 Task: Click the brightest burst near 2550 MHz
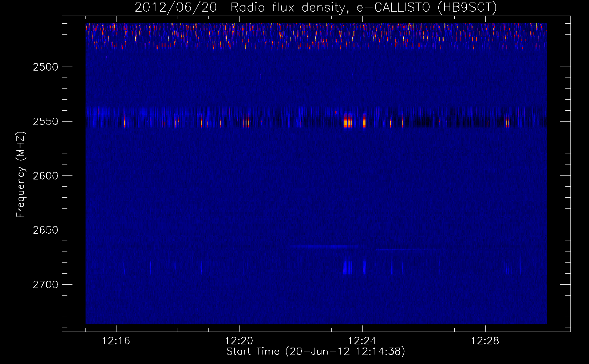[x=345, y=121]
